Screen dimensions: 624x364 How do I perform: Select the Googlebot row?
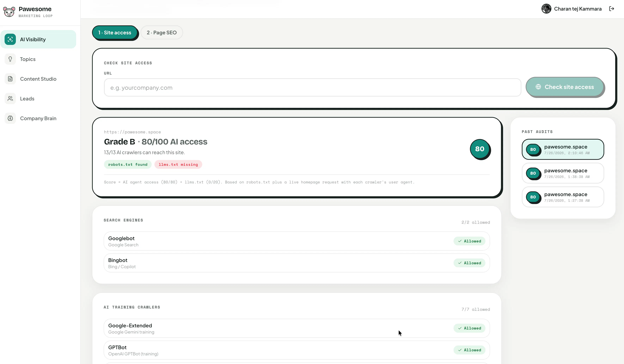(297, 241)
